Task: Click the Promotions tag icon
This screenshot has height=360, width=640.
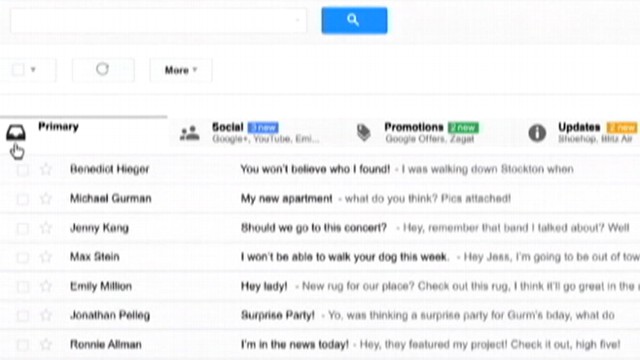Action: click(363, 133)
